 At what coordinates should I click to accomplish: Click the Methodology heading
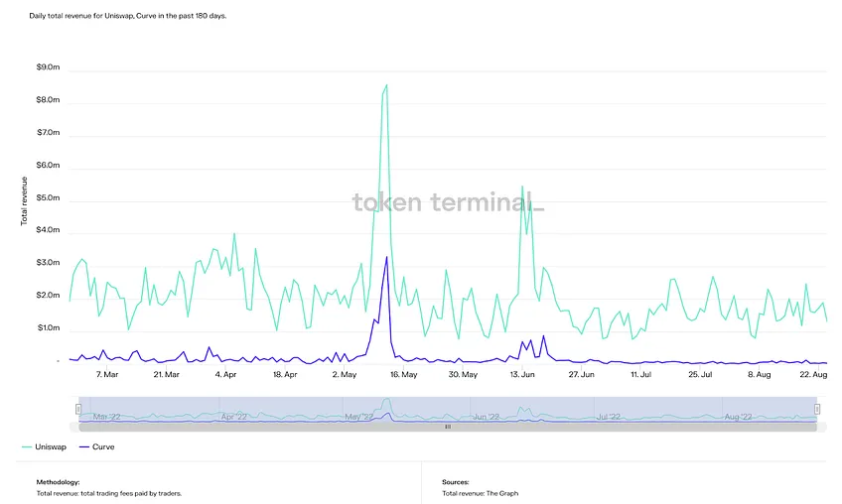[64, 481]
